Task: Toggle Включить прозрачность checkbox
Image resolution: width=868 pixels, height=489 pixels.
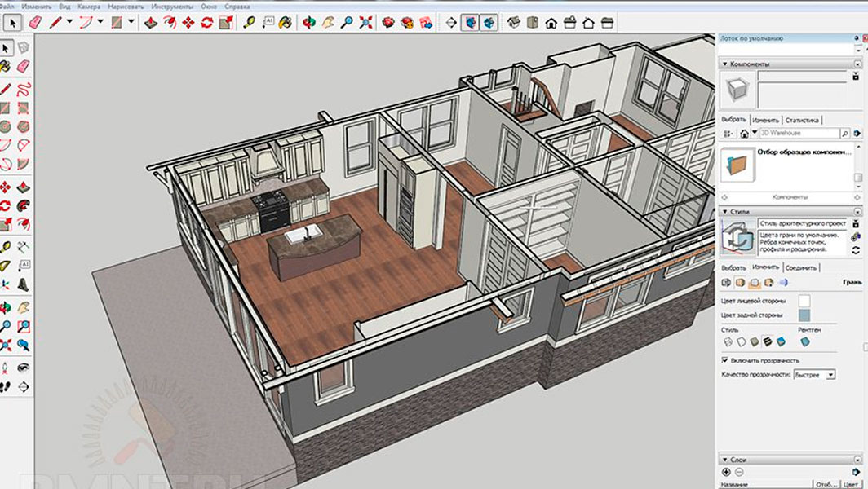Action: pyautogui.click(x=724, y=360)
